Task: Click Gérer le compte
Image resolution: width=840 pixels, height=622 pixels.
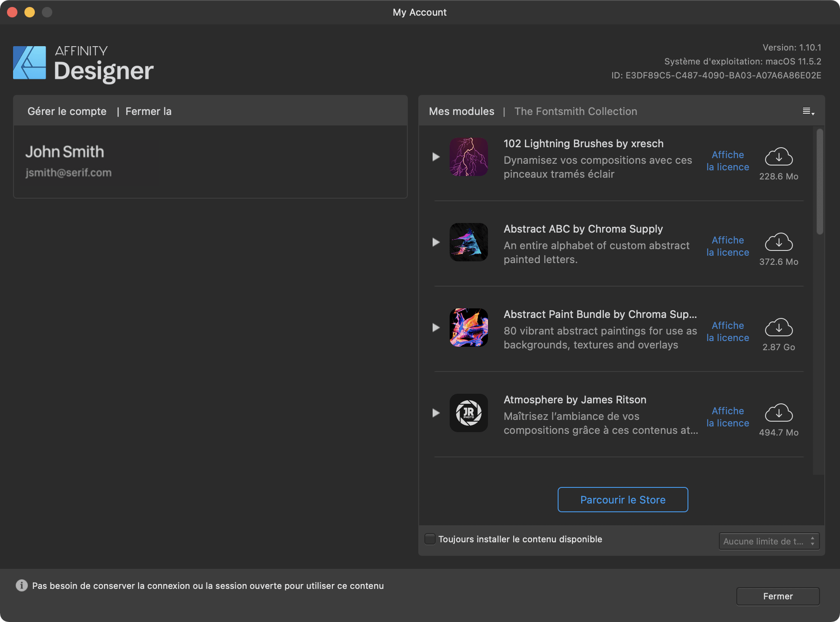Action: (67, 112)
